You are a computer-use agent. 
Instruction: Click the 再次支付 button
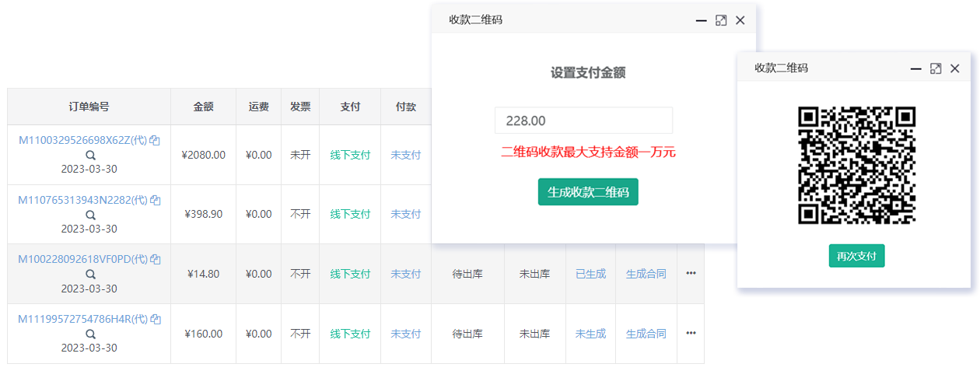[x=856, y=256]
